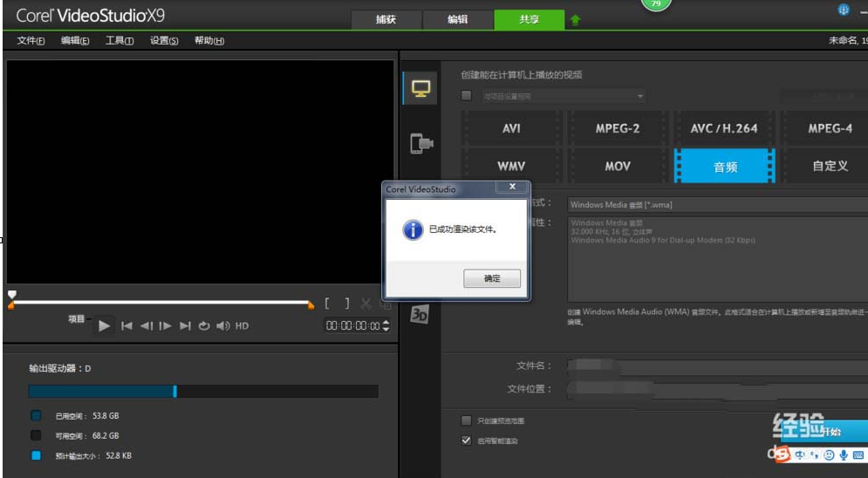
Task: Enable the checkbox beside the profile dropdown
Action: (x=466, y=96)
